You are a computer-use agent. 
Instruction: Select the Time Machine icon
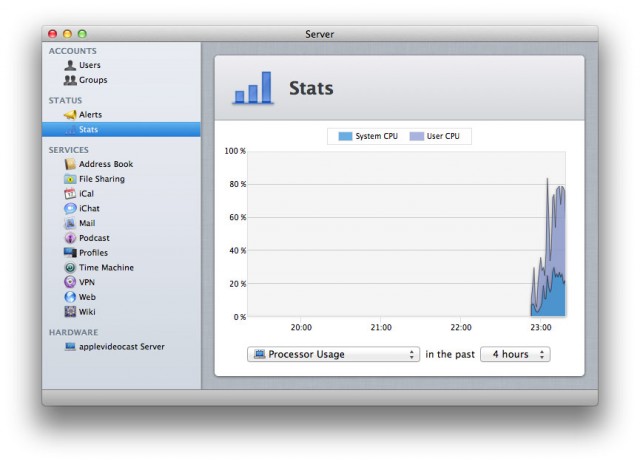pyautogui.click(x=70, y=267)
